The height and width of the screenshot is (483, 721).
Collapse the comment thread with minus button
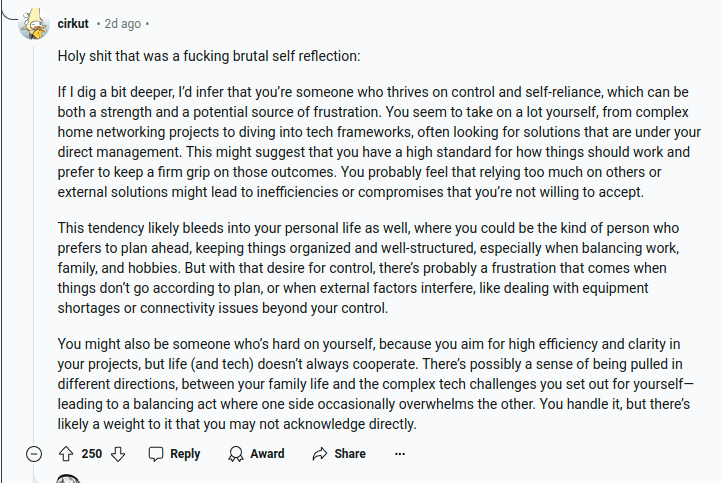(34, 454)
